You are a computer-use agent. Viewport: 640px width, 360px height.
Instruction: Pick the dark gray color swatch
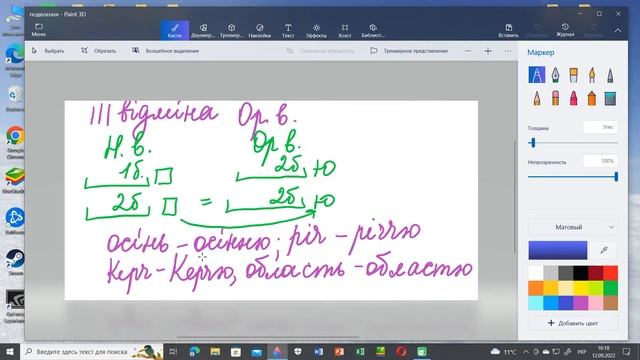pyautogui.click(x=565, y=273)
